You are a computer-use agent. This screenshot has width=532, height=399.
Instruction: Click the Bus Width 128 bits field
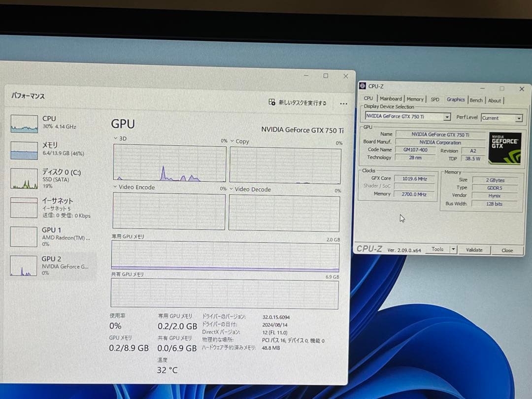point(494,204)
